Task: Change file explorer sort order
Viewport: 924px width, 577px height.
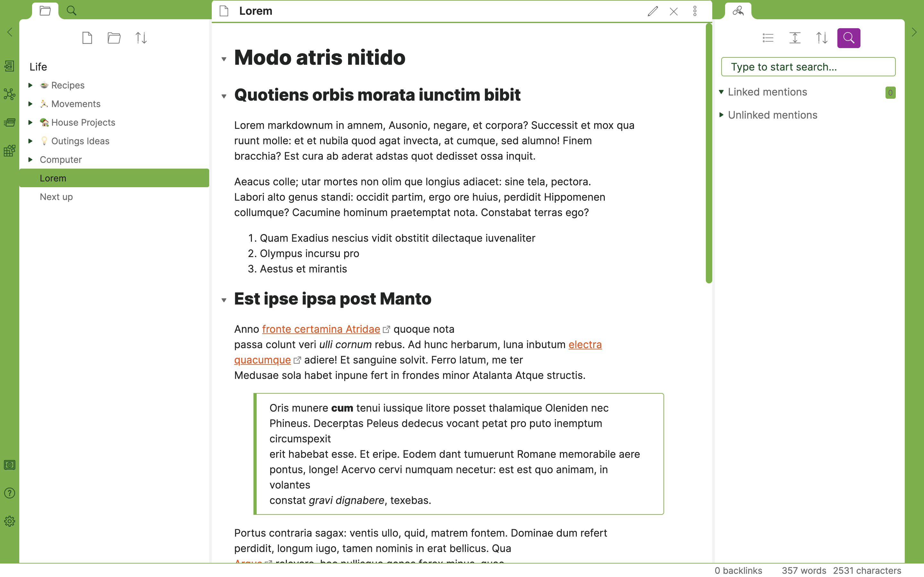Action: point(141,38)
